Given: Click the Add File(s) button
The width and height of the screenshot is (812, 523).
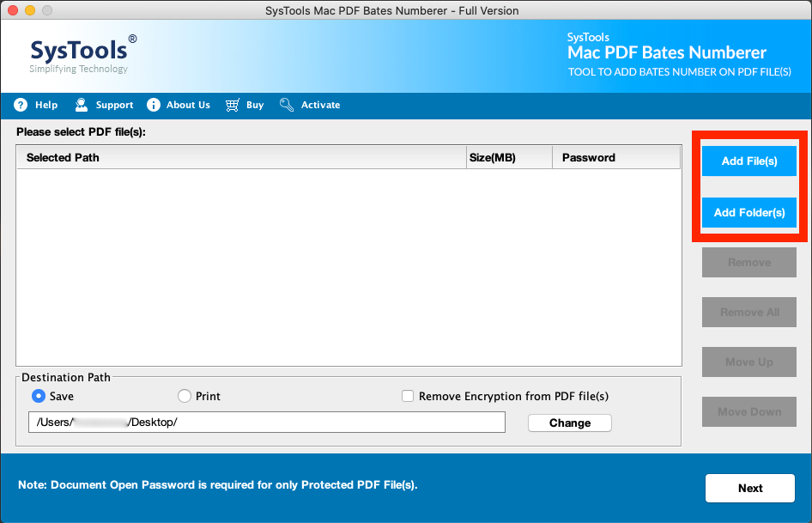Looking at the screenshot, I should coord(748,161).
